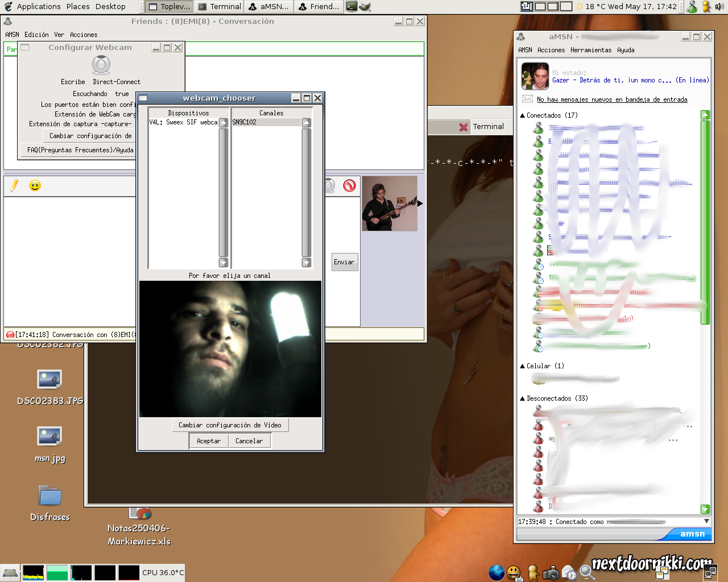Open the smiley emoticon picker in conversation

tap(35, 186)
